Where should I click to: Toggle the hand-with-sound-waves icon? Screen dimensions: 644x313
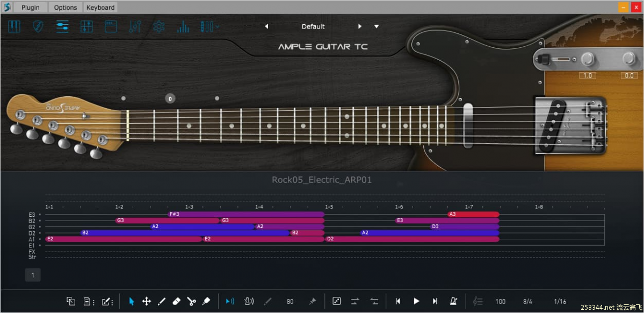point(250,302)
